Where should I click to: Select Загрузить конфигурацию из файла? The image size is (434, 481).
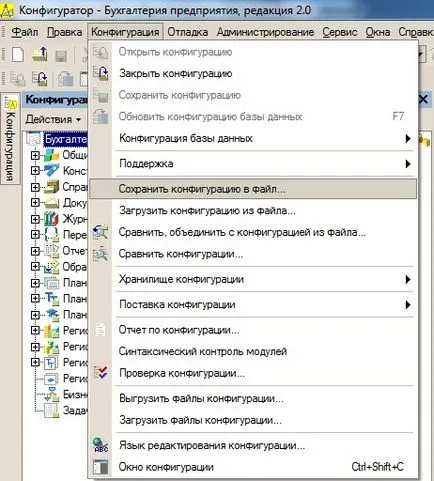tap(253, 211)
